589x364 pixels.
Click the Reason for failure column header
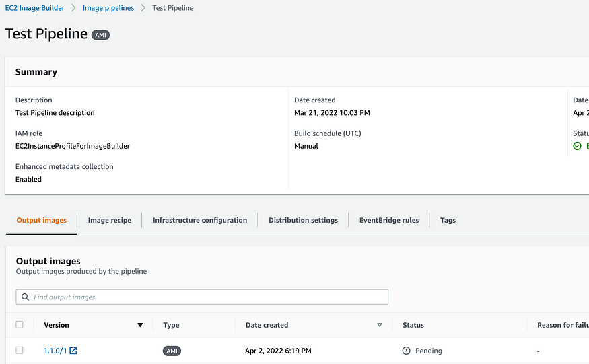pyautogui.click(x=563, y=325)
